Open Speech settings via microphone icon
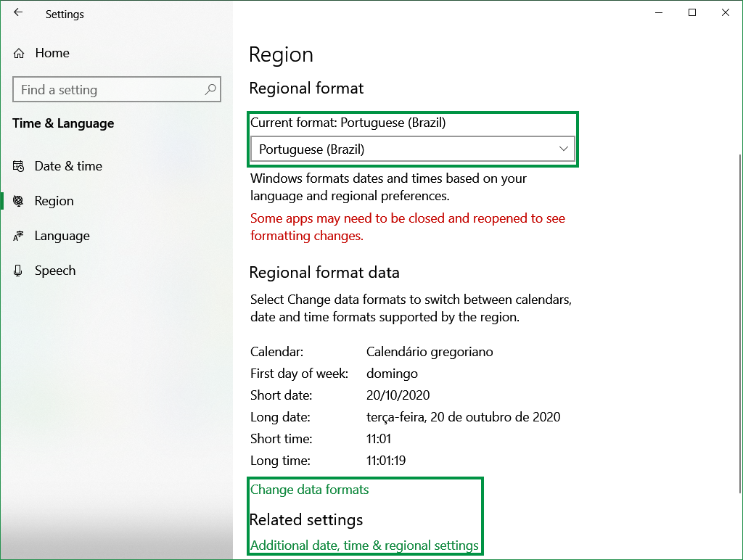This screenshot has width=743, height=560. pos(18,271)
